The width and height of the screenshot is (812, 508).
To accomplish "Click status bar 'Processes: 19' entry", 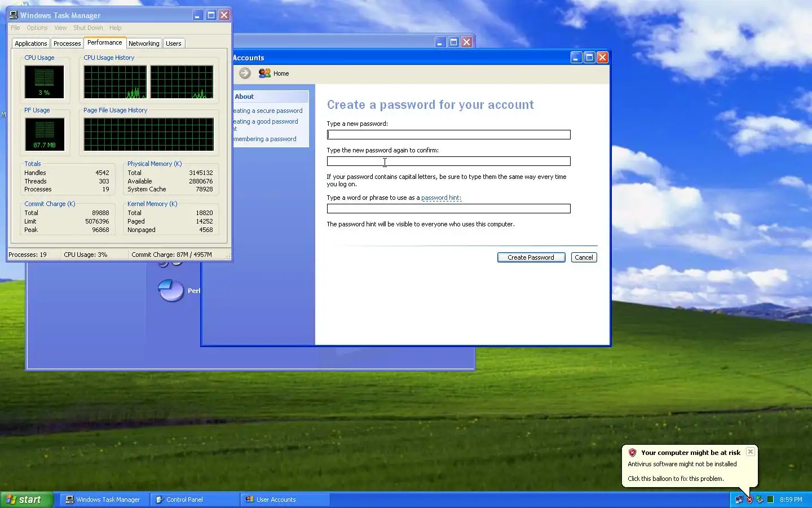I will tap(28, 255).
